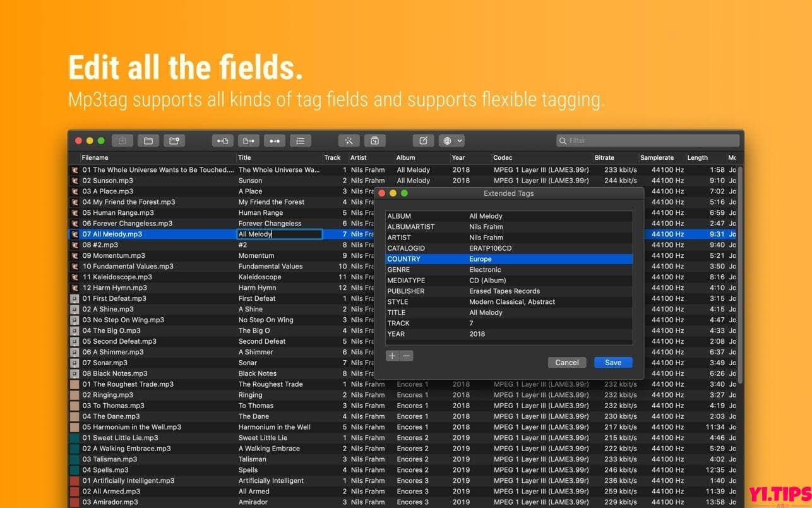This screenshot has width=812, height=508.
Task: Open the folder icon in the toolbar
Action: pos(148,141)
